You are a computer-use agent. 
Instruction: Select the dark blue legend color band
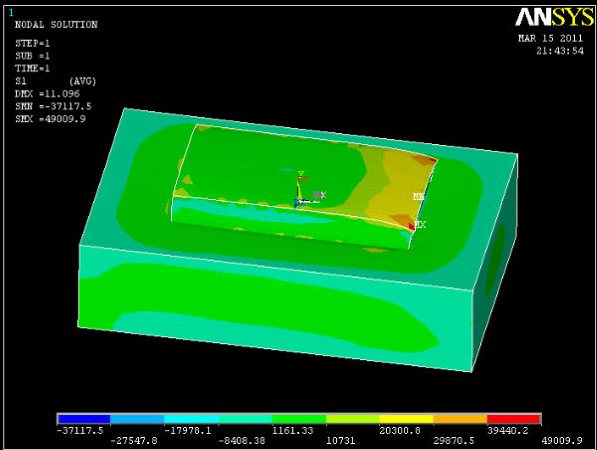(83, 419)
